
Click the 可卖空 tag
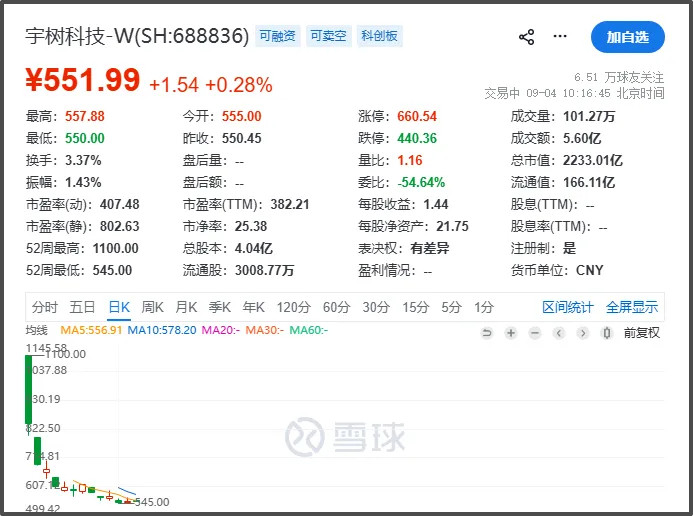[328, 36]
